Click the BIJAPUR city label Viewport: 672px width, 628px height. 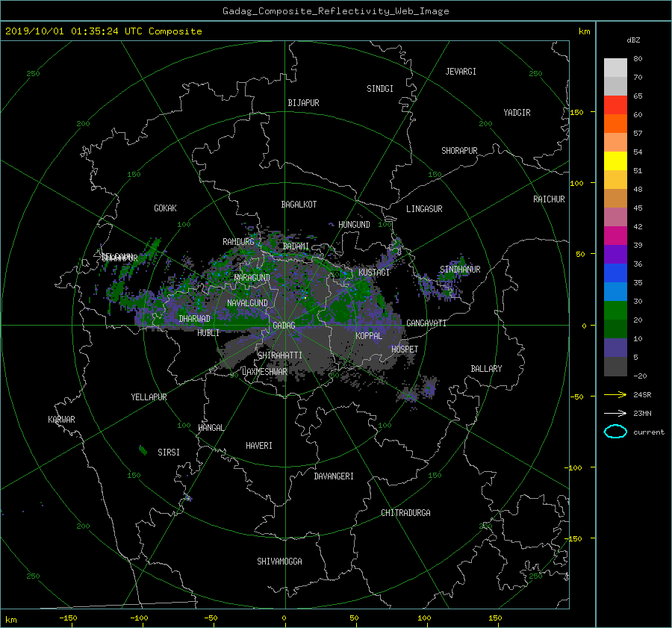point(303,103)
